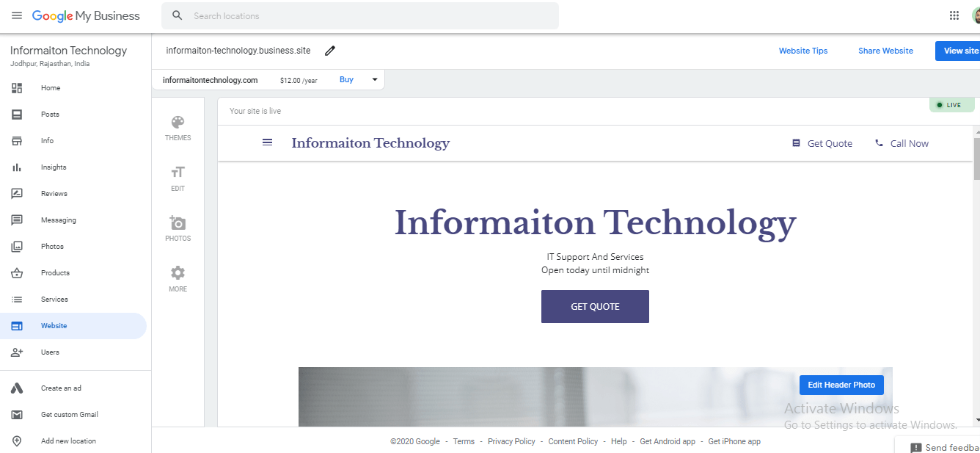Select the Edit text tool
Screen dimensions: 980x453
point(178,178)
